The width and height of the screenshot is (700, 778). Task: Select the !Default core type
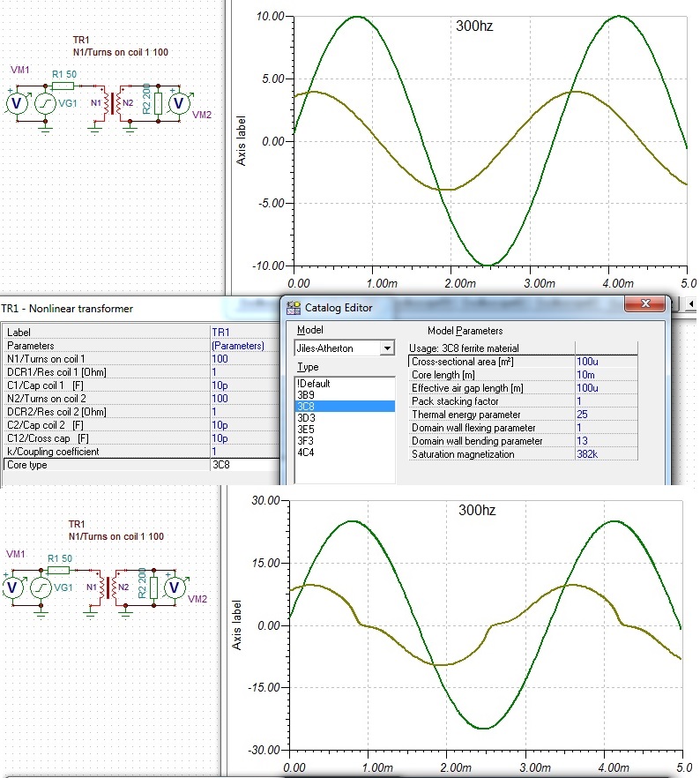tap(313, 384)
